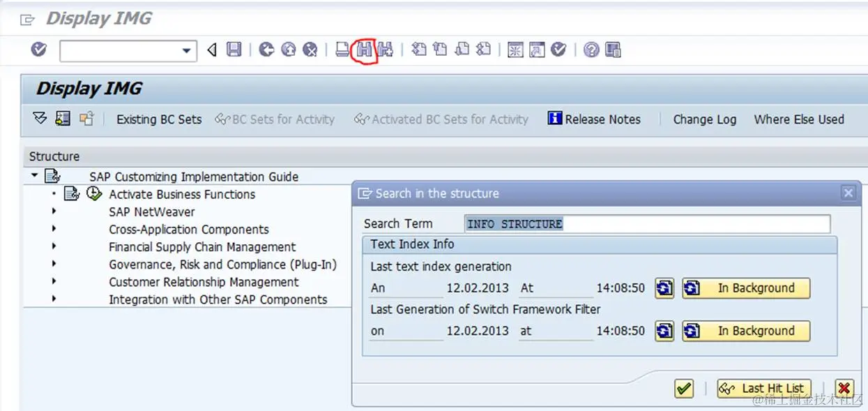Click the Print icon

pos(342,50)
